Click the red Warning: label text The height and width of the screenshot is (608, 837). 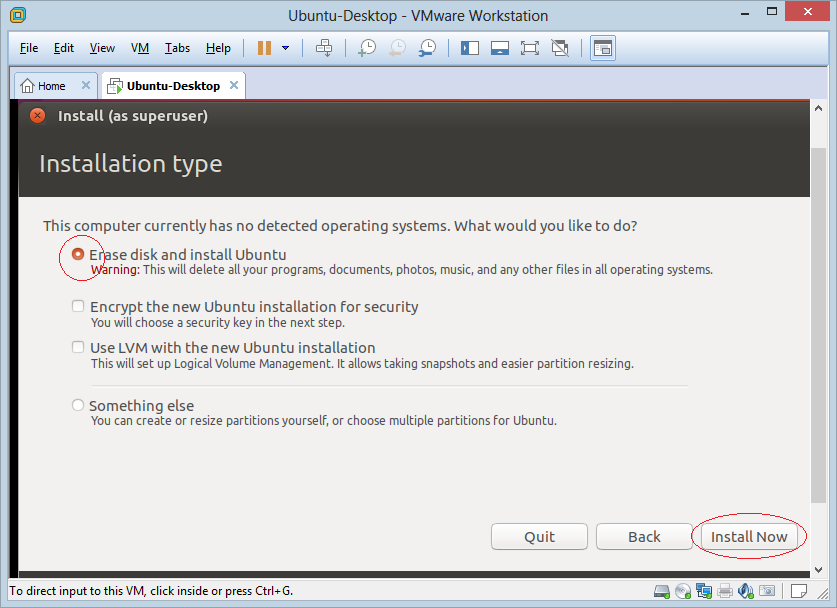click(115, 270)
